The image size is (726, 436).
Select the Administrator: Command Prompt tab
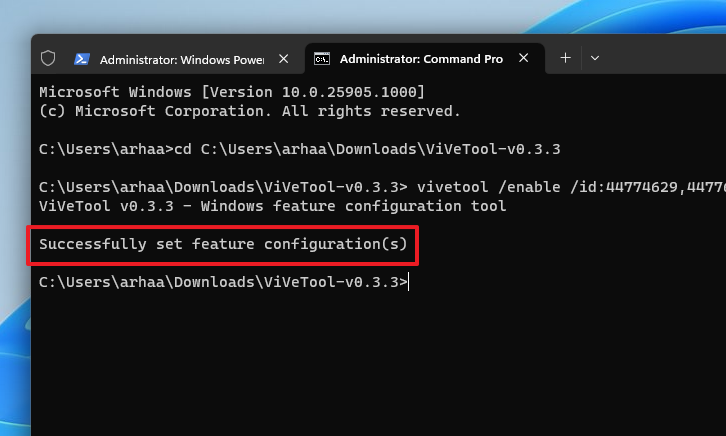[x=425, y=58]
